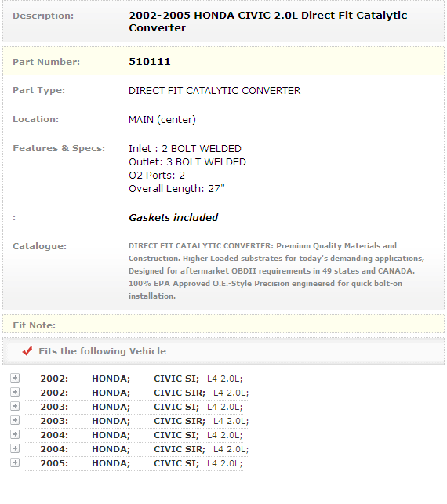Image resolution: width=447 pixels, height=504 pixels.
Task: Click arrow icon beside 2005 CIVIC SI
Action: [x=15, y=463]
